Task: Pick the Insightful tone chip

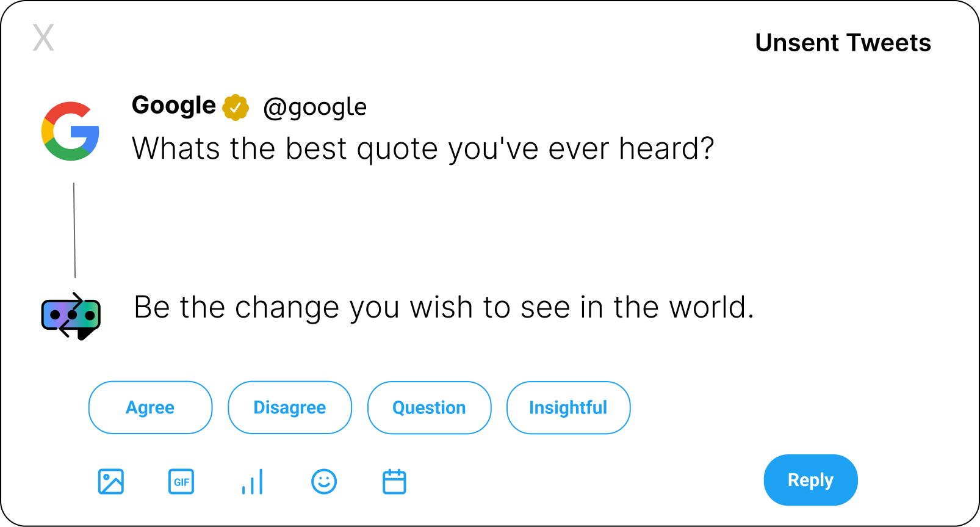Action: [568, 407]
